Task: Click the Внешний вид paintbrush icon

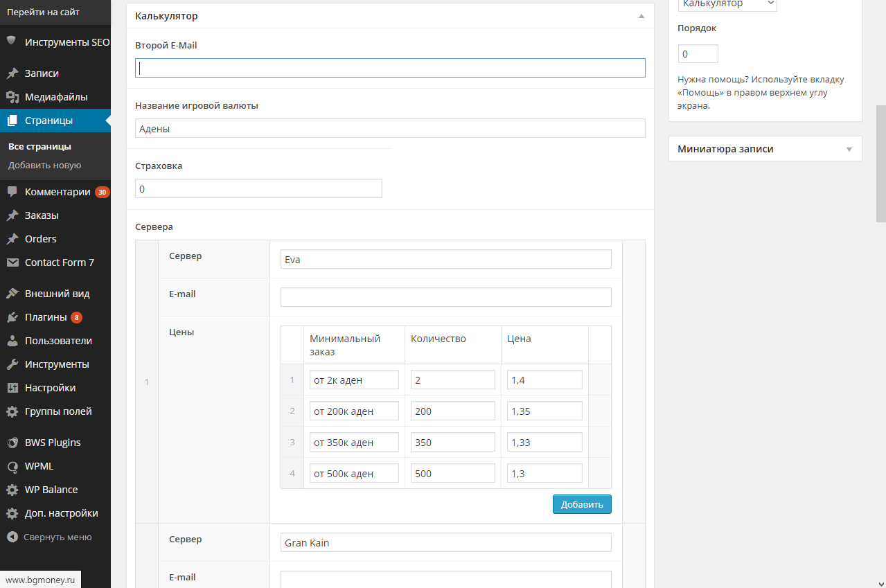Action: (12, 294)
